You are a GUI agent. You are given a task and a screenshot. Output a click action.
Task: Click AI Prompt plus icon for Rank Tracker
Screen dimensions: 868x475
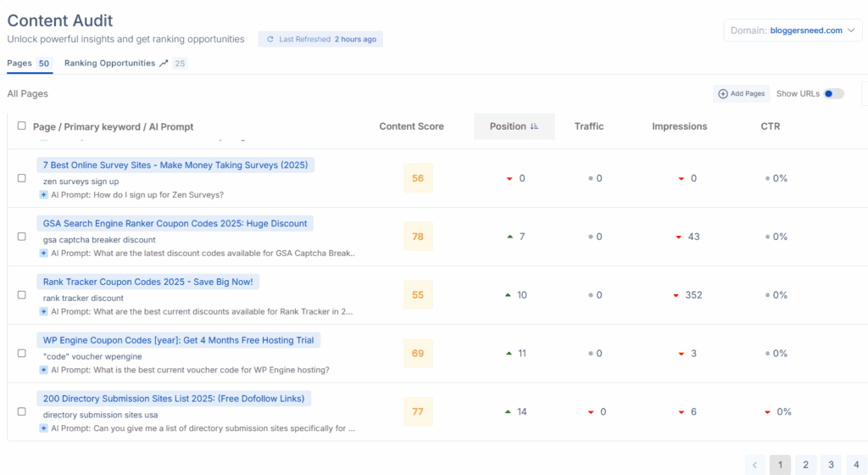pos(43,311)
